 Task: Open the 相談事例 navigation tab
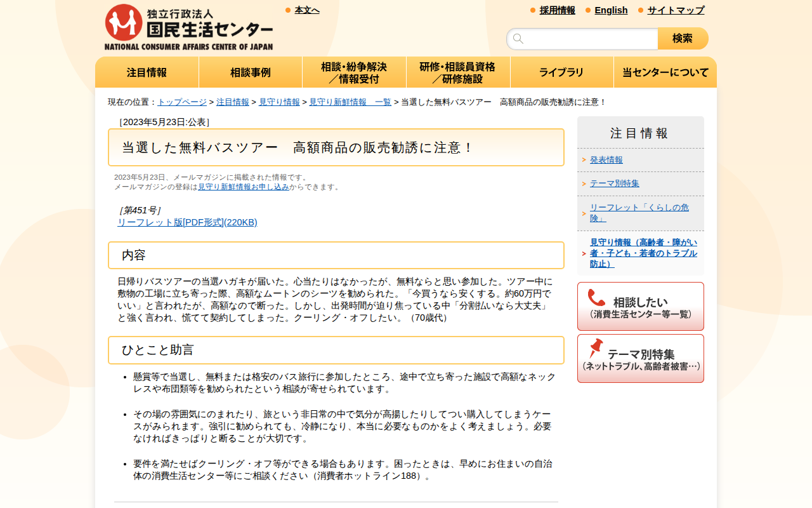tap(251, 72)
